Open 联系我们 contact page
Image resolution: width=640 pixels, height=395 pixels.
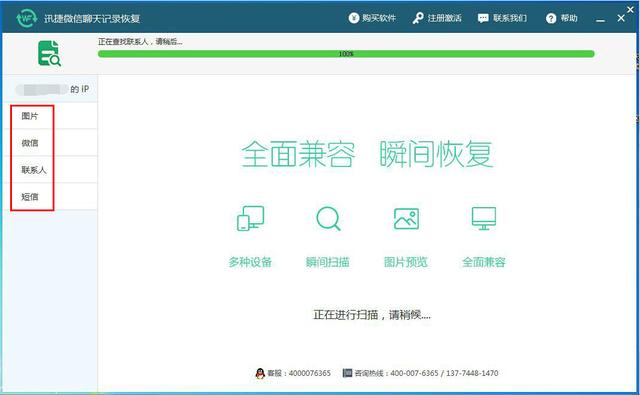tap(502, 18)
